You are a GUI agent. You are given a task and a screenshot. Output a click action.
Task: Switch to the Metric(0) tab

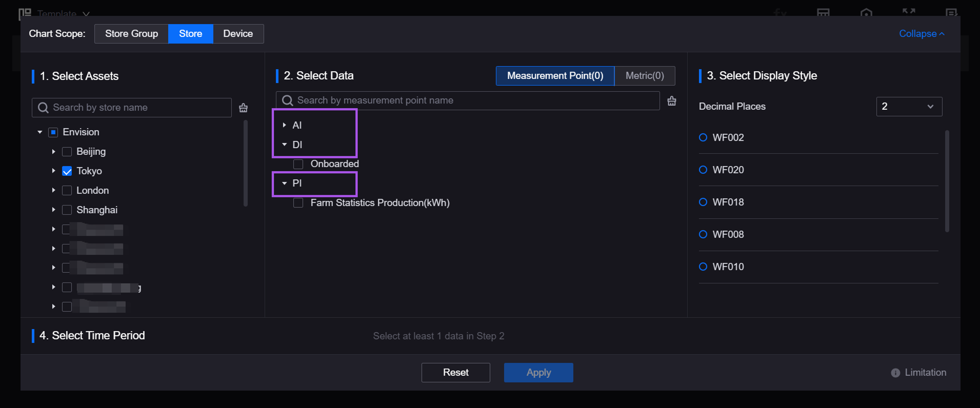[x=644, y=76]
